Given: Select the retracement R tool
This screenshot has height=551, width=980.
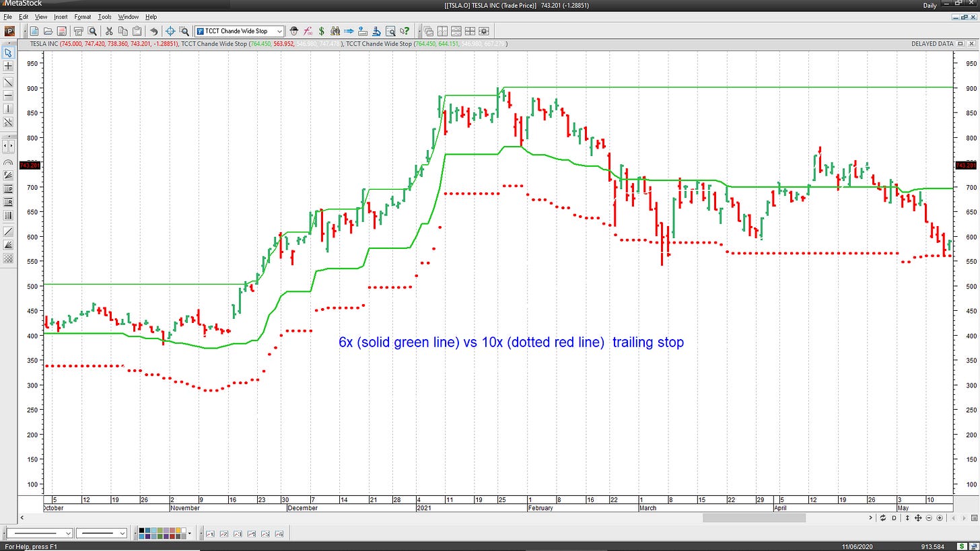Looking at the screenshot, I should click(9, 203).
